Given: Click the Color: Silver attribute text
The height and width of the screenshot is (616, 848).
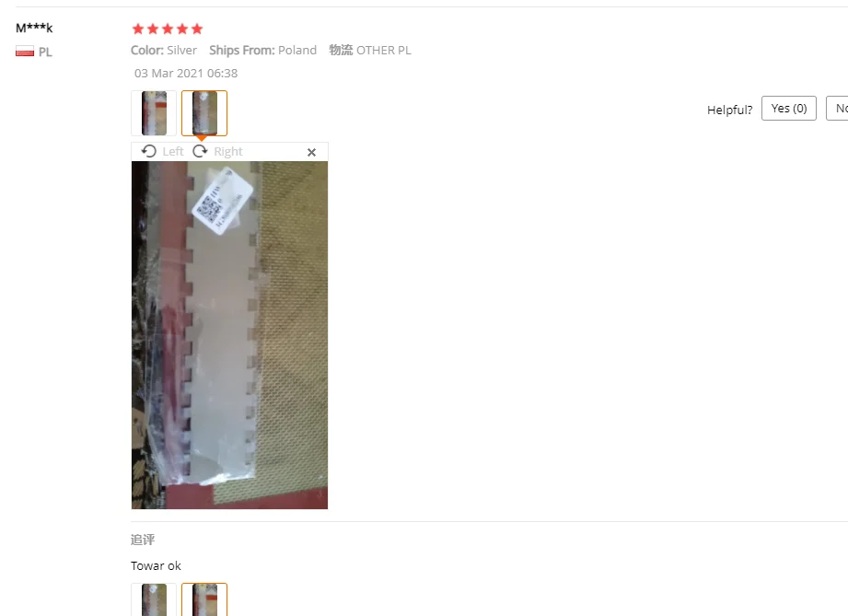Looking at the screenshot, I should (164, 51).
